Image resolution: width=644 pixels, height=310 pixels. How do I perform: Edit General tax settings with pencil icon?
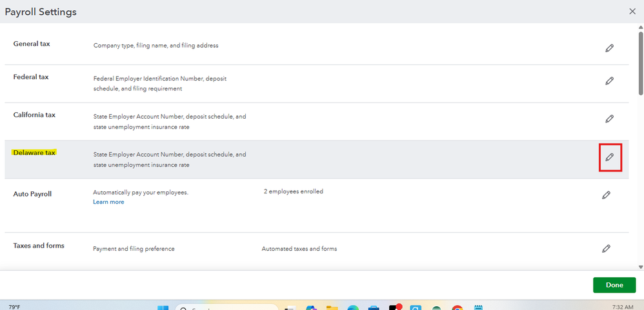point(610,48)
